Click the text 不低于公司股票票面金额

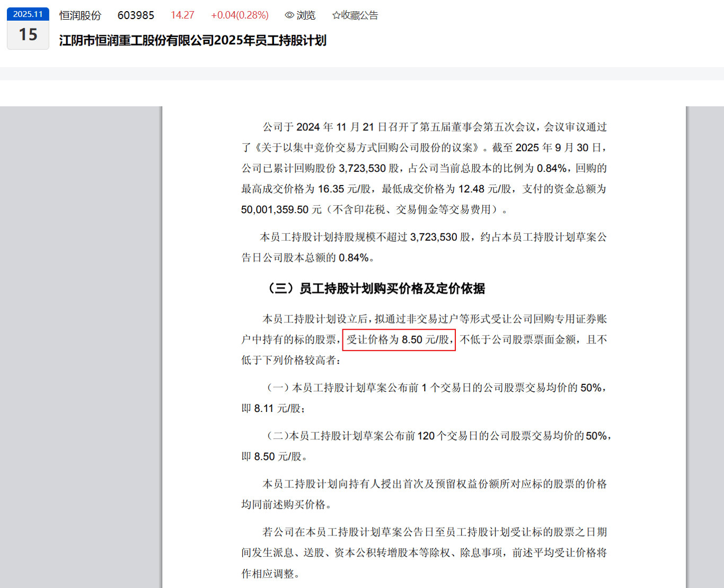pyautogui.click(x=518, y=340)
